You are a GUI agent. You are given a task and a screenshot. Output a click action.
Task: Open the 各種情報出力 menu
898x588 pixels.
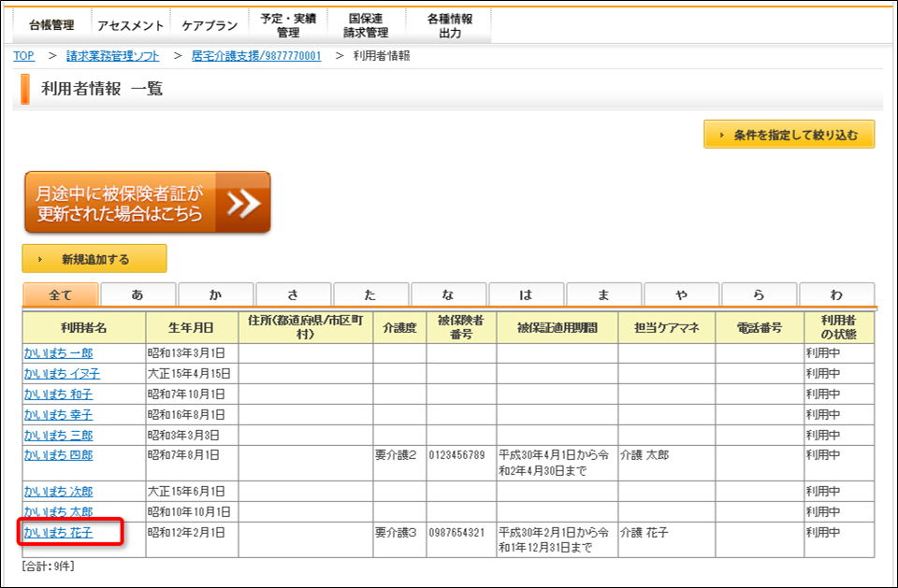pyautogui.click(x=450, y=26)
